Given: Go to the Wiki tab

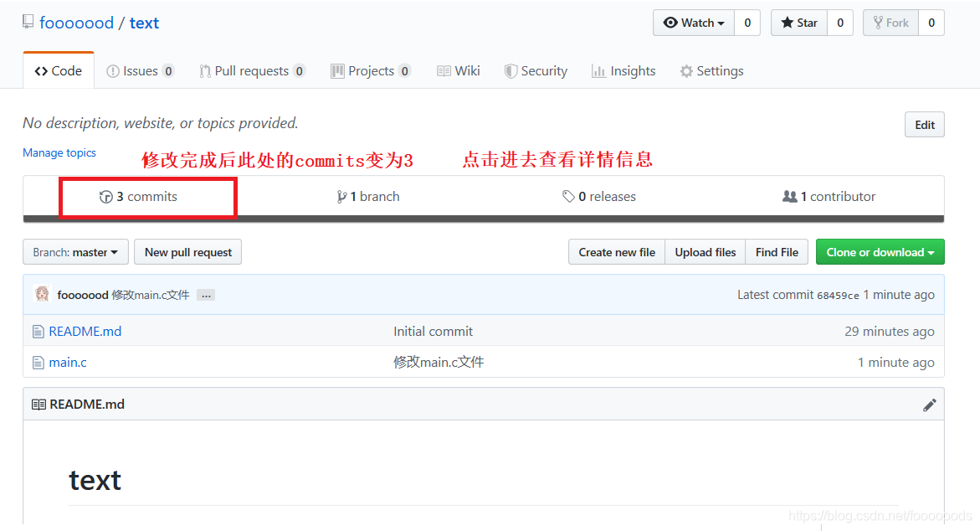Looking at the screenshot, I should pos(459,70).
